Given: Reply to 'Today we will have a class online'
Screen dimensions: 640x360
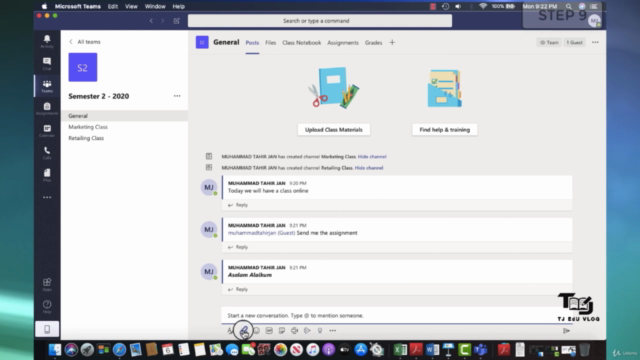Looking at the screenshot, I should coord(238,205).
